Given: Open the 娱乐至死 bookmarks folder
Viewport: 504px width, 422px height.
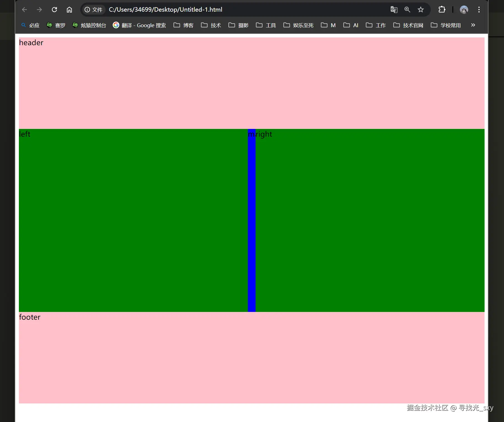Looking at the screenshot, I should click(298, 25).
